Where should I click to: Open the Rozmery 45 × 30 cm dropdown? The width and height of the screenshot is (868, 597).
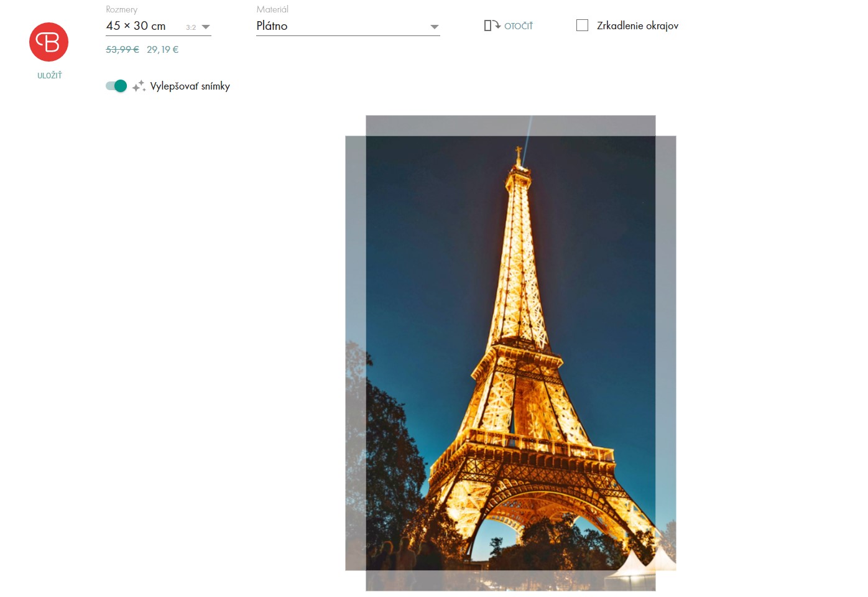click(159, 26)
